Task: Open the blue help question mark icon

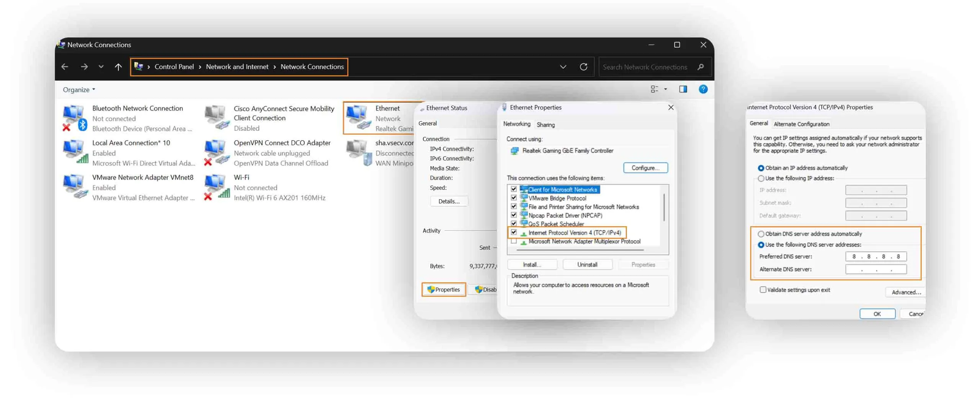Action: pyautogui.click(x=703, y=89)
